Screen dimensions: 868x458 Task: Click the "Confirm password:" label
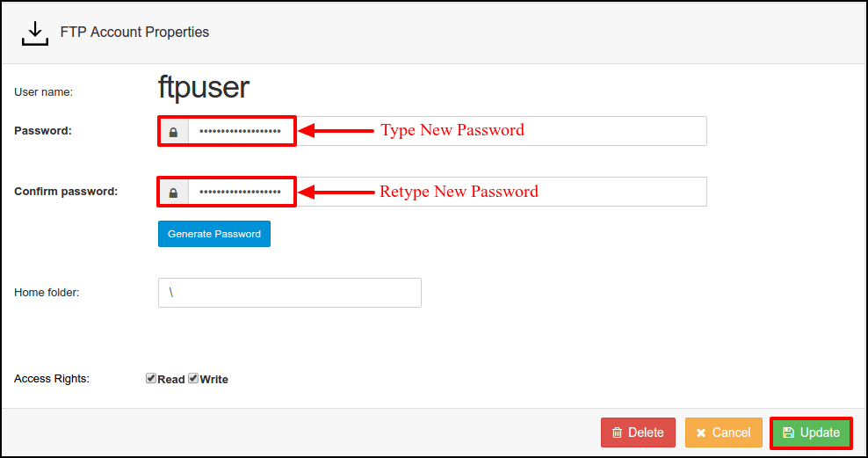[x=66, y=192]
